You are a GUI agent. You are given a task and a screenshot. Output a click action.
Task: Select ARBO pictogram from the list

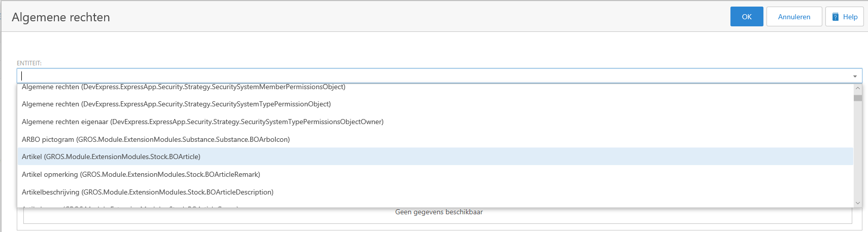[x=155, y=140]
